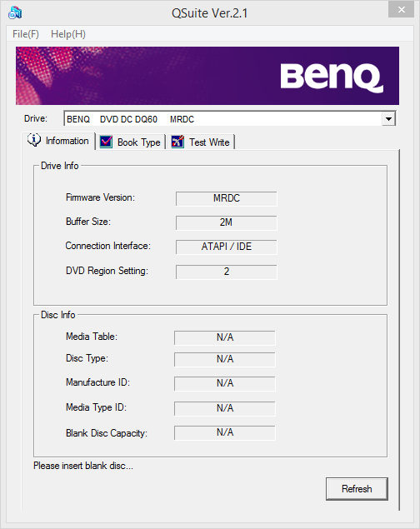Click the Test Write tab icon
The width and height of the screenshot is (420, 529).
(x=177, y=142)
